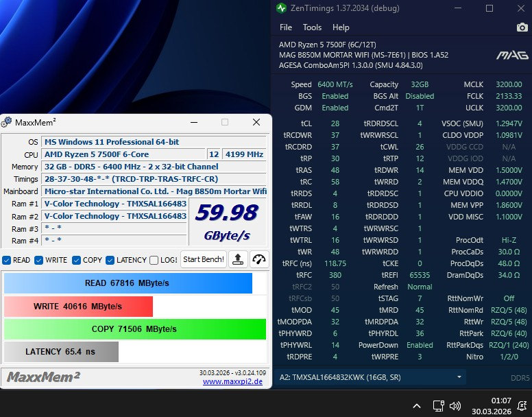The height and width of the screenshot is (417, 532).
Task: Open the network status tray icon
Action: tap(438, 406)
